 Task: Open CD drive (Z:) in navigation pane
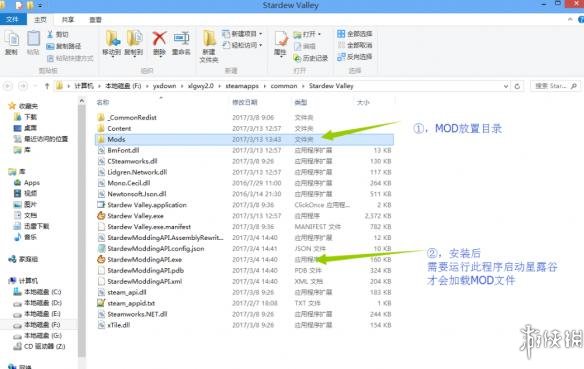tap(39, 346)
